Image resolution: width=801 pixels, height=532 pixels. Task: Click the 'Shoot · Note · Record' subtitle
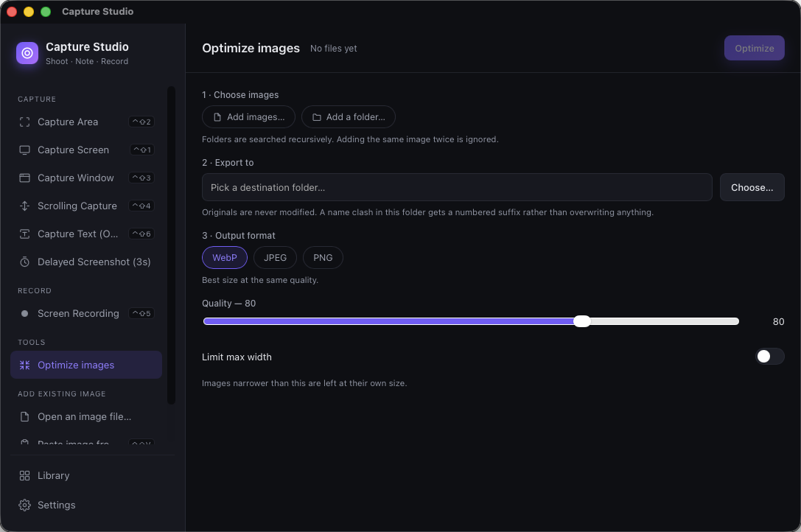[x=87, y=61]
